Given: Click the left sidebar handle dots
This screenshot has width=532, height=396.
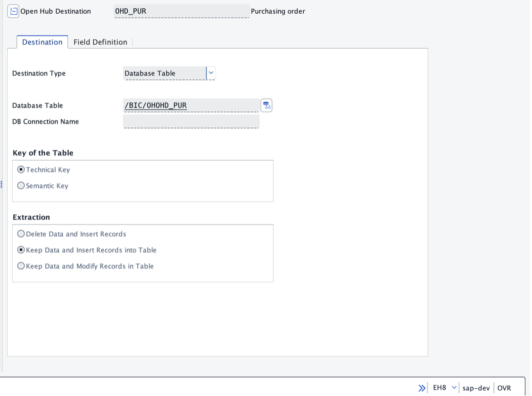Looking at the screenshot, I should [1, 184].
